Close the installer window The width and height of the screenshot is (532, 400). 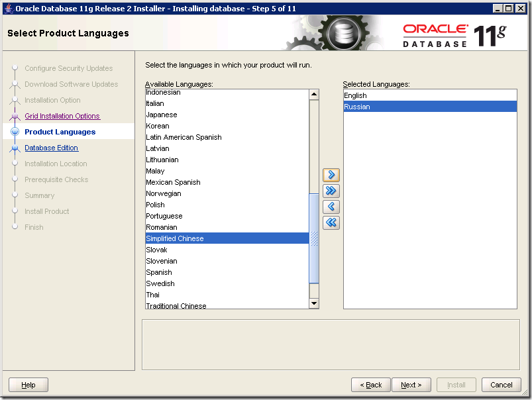pos(520,9)
